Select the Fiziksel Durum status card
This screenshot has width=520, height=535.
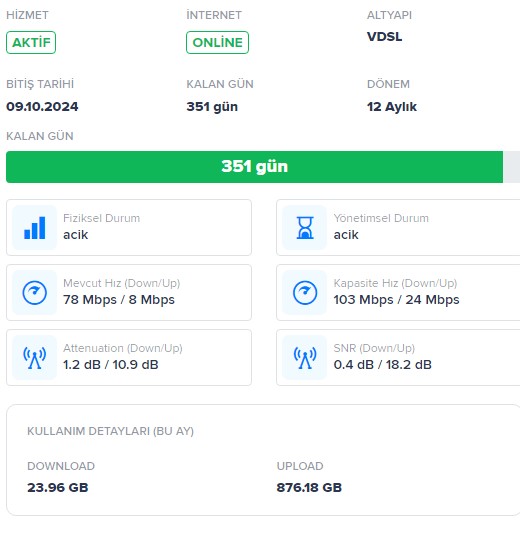pos(129,228)
